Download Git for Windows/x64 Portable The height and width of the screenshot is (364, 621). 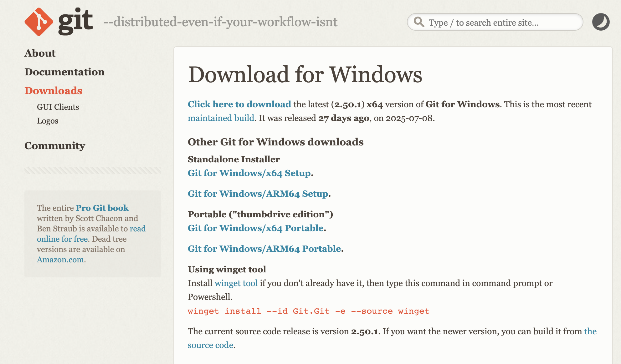[x=255, y=228]
